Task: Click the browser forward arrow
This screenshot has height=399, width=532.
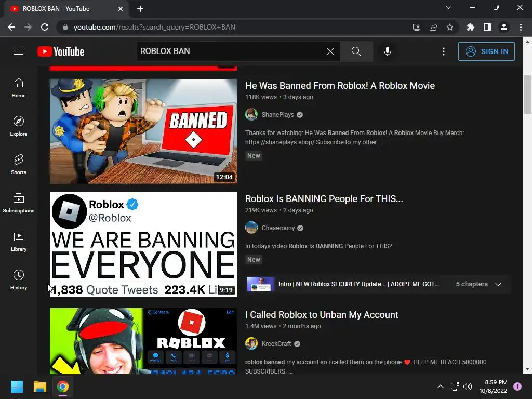Action: point(28,27)
